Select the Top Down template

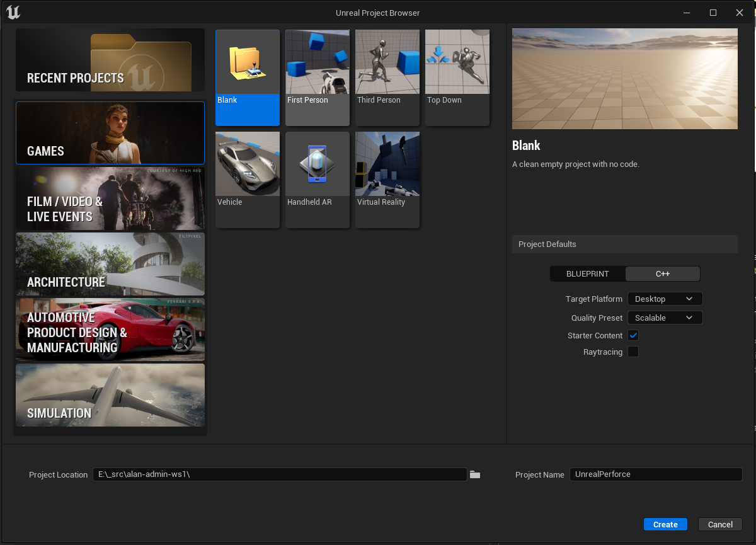point(457,77)
